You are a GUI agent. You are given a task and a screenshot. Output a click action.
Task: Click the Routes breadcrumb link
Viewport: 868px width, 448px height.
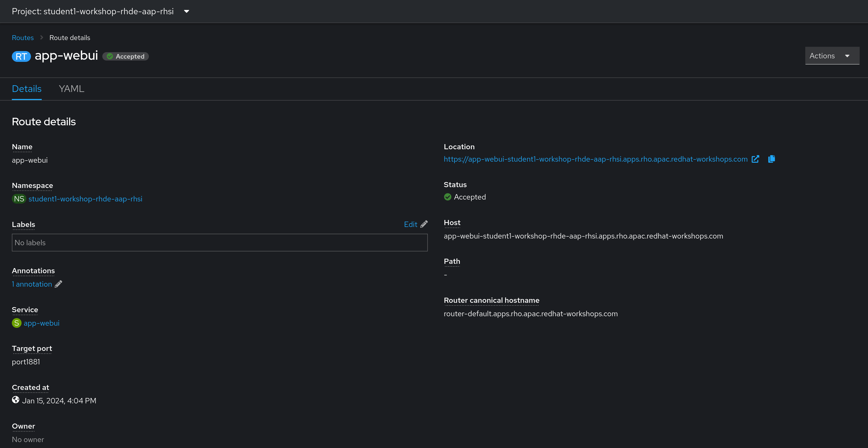coord(22,37)
